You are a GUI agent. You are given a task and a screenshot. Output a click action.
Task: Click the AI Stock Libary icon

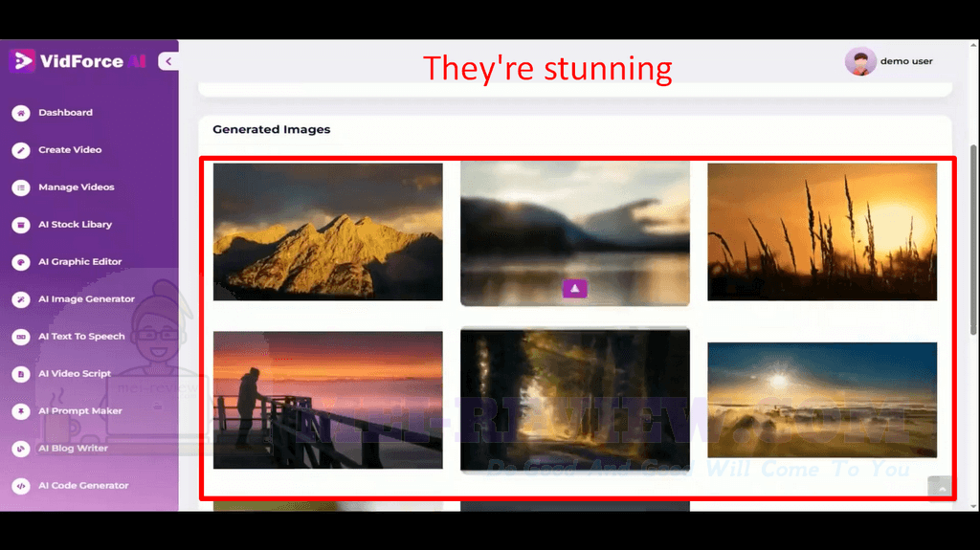tap(21, 225)
